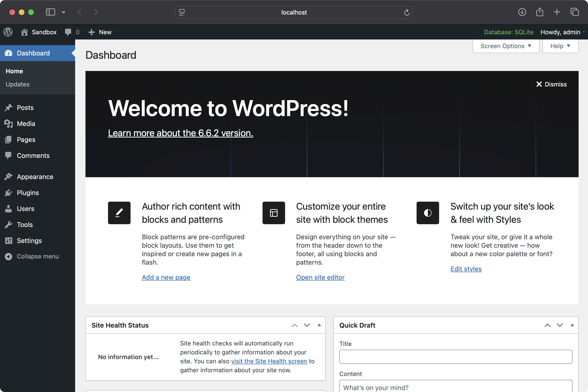Click Safari share icon

(540, 12)
